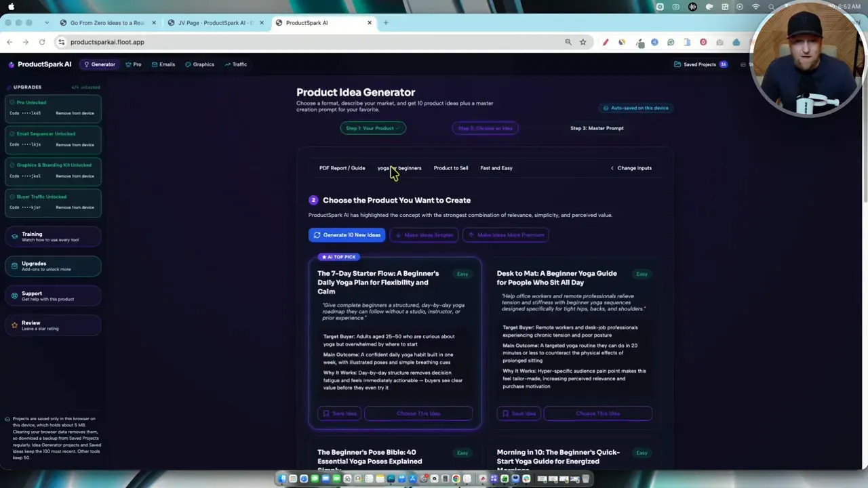Choose the 7-Day Starter Flow idea
Screen dimensions: 868x488
[418, 413]
